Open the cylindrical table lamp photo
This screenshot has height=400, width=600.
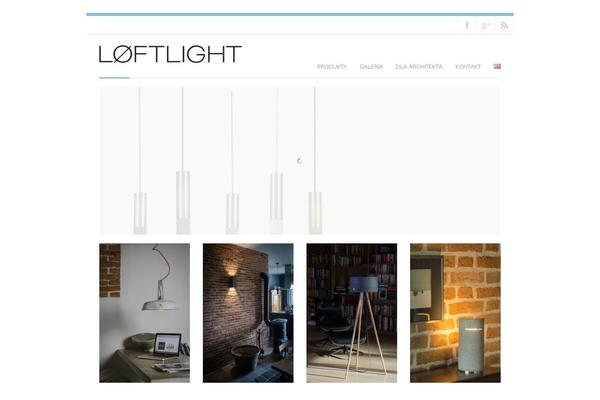click(455, 313)
